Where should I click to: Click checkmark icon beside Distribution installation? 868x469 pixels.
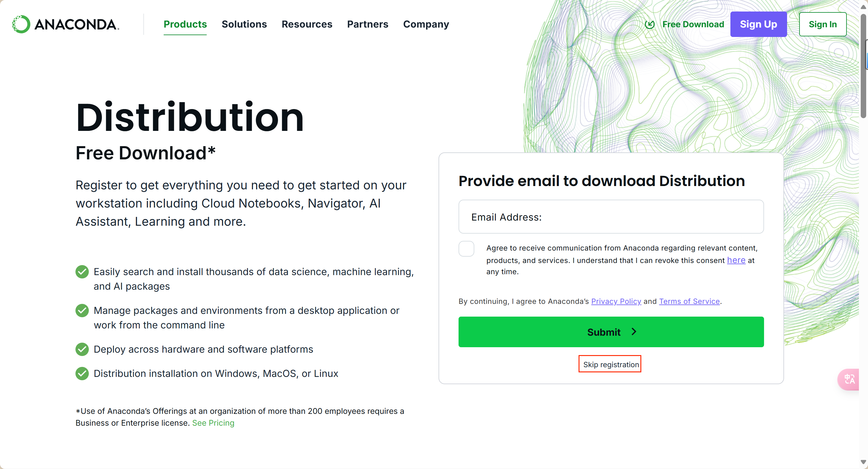pyautogui.click(x=82, y=374)
